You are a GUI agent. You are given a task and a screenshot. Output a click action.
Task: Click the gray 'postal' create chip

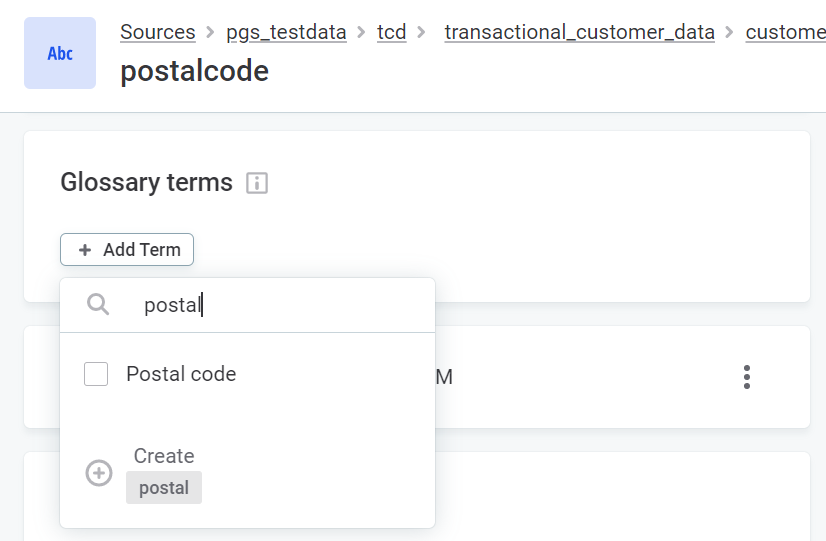[164, 488]
